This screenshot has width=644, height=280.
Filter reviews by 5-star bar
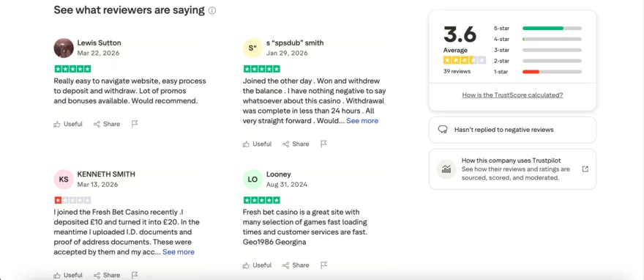[x=537, y=28]
